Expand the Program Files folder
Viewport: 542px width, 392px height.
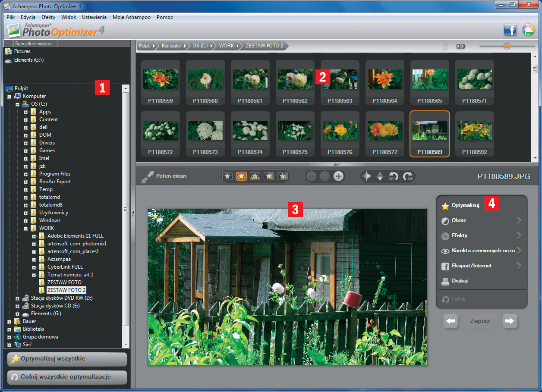click(x=26, y=174)
